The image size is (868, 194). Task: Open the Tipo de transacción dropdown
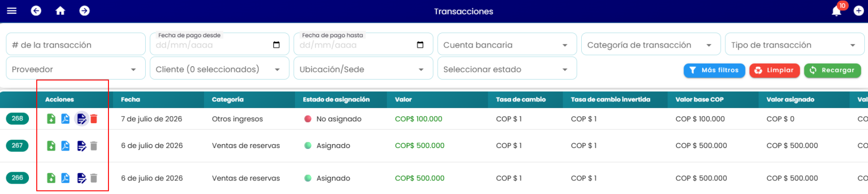(x=794, y=44)
